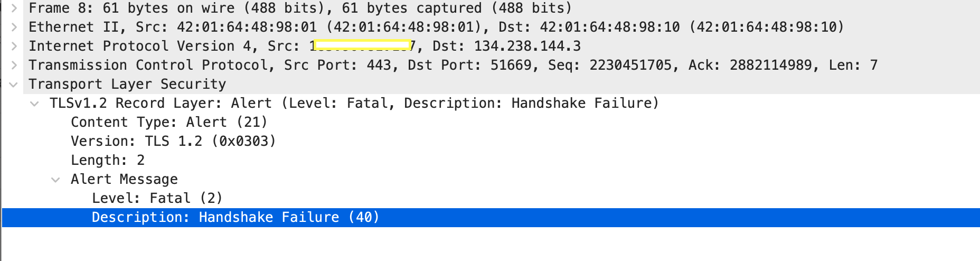980x261 pixels.
Task: Collapse the TLSv1.2 Record Layer arrow
Action: [35, 104]
